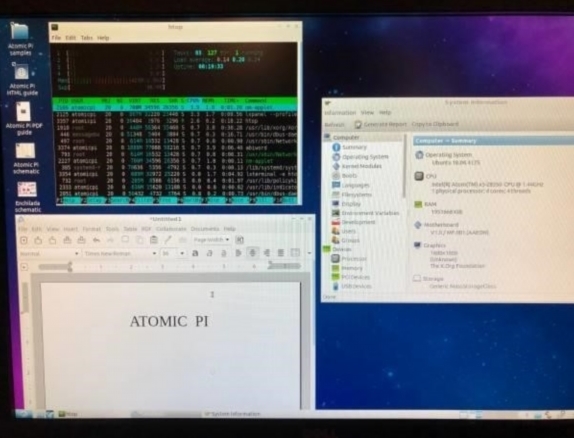Viewport: 574px width, 438px height.
Task: Open the Page Width zoom dropdown
Action: pyautogui.click(x=212, y=240)
